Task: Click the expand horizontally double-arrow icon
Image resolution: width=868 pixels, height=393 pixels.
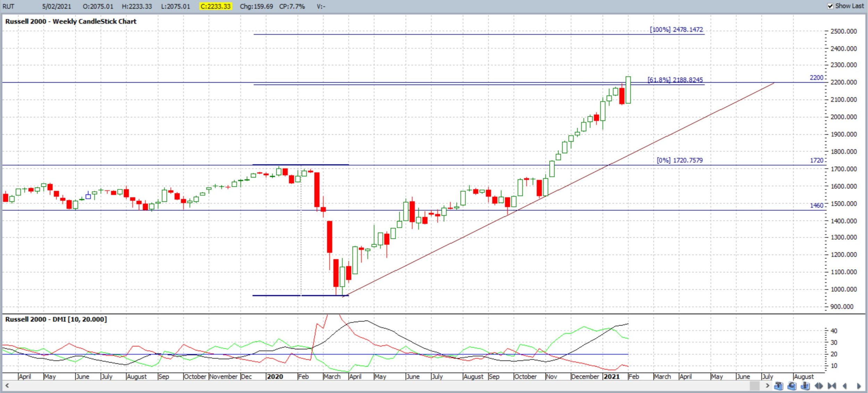Action: tap(819, 386)
